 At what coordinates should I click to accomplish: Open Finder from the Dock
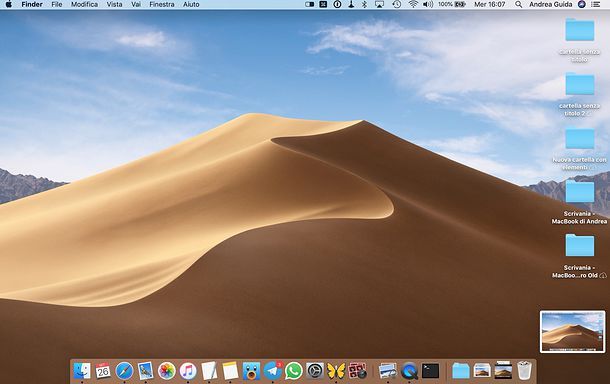point(82,371)
